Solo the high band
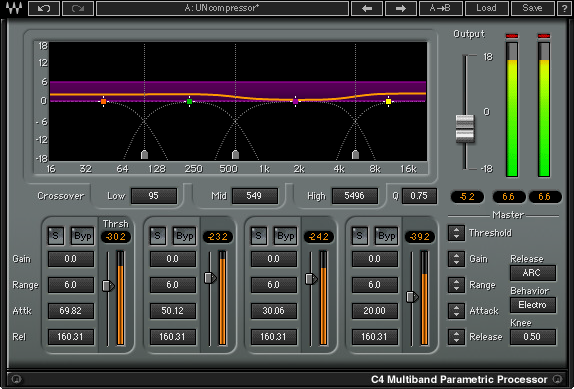The height and width of the screenshot is (389, 574). coord(359,236)
